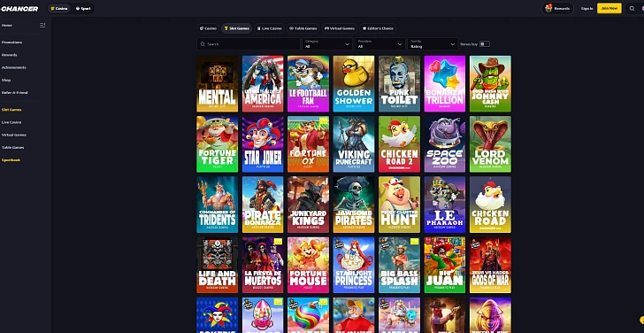This screenshot has width=644, height=333.
Task: Open the Junkyard Kings game tile
Action: [x=308, y=205]
